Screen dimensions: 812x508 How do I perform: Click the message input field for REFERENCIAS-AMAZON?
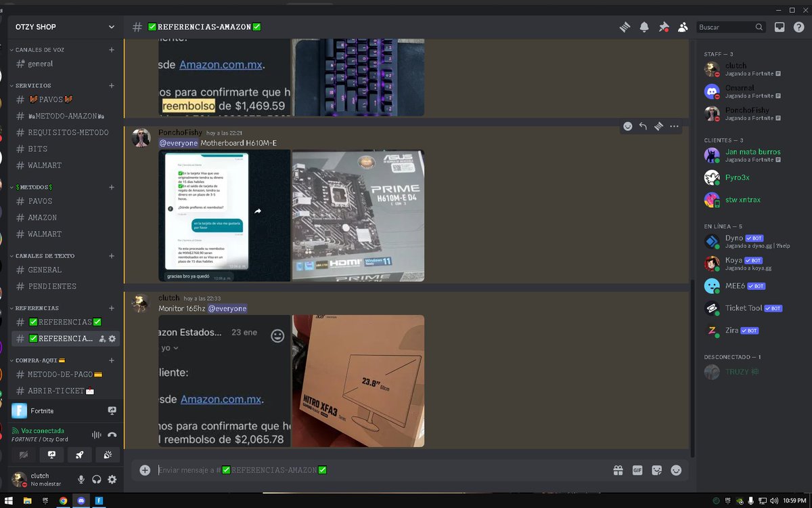point(382,470)
